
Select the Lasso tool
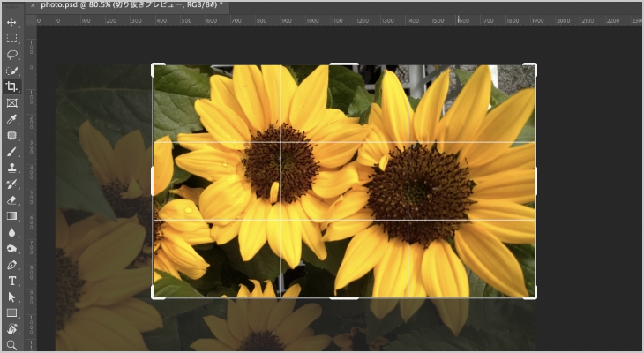coord(12,55)
